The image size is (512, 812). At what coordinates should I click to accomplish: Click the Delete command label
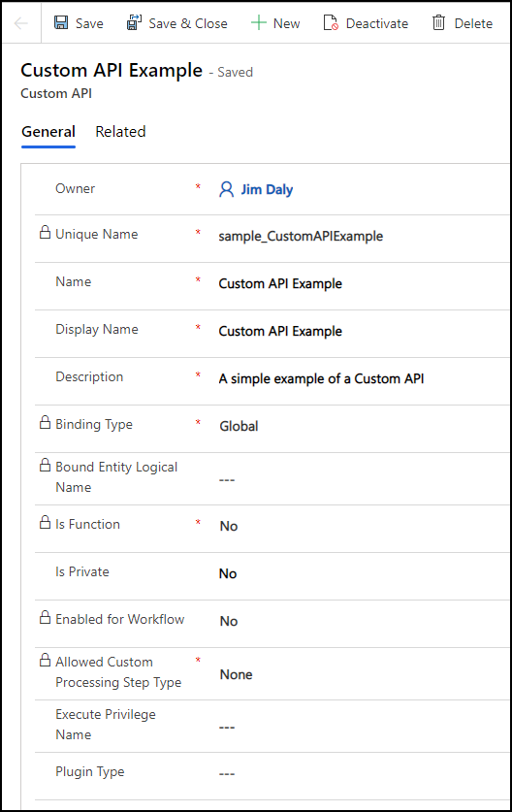tap(473, 23)
